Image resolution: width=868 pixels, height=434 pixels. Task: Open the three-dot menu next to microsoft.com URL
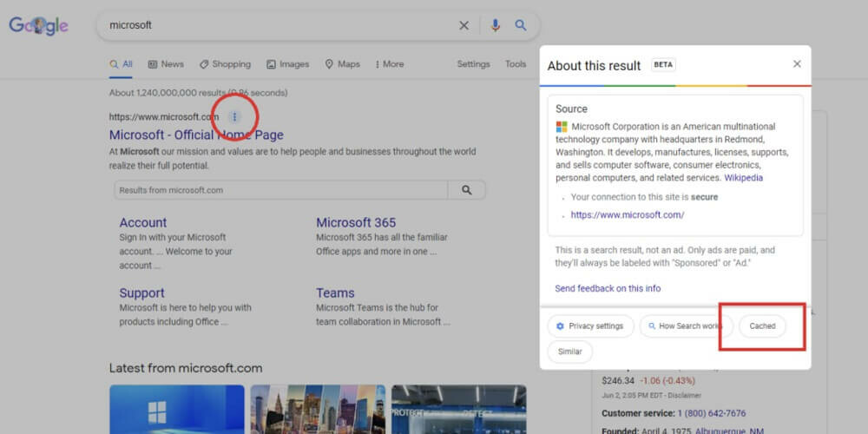(234, 117)
